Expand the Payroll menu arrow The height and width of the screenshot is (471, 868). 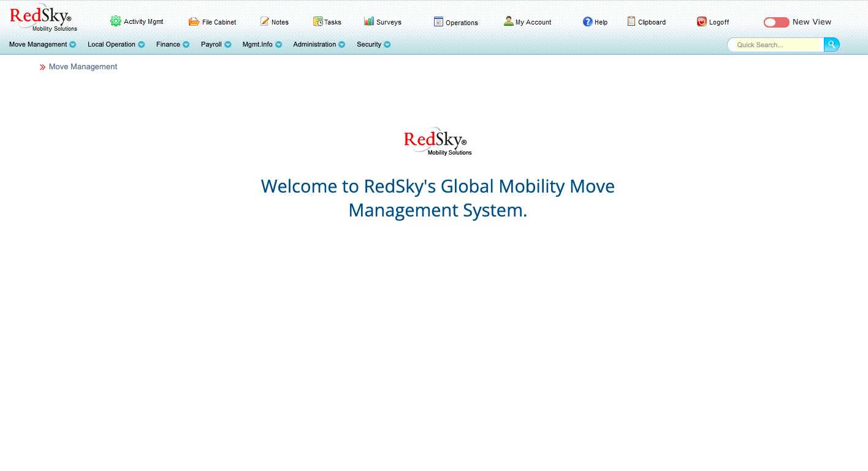pyautogui.click(x=228, y=45)
